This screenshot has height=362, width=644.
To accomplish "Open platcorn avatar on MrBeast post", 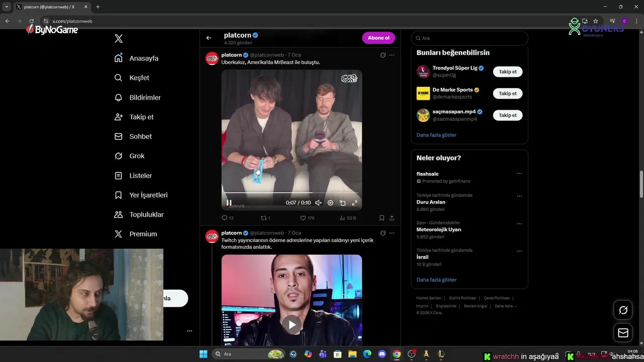I will (x=212, y=58).
